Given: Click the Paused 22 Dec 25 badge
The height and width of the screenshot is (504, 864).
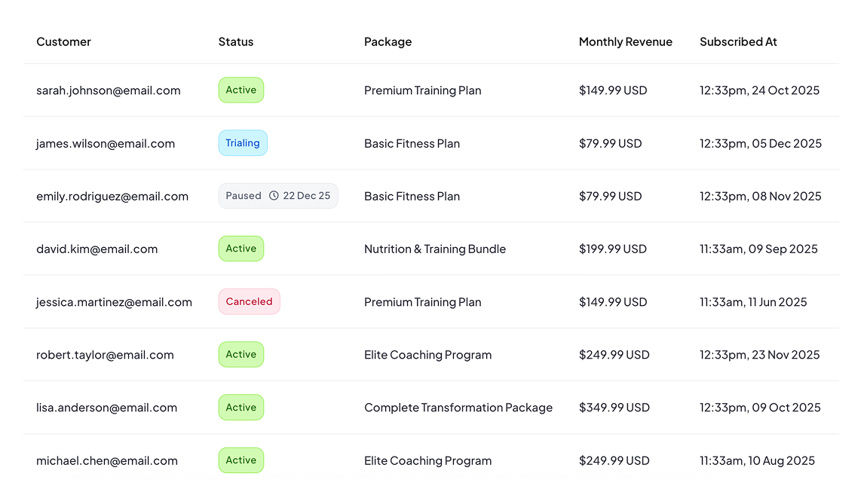Looking at the screenshot, I should (277, 196).
